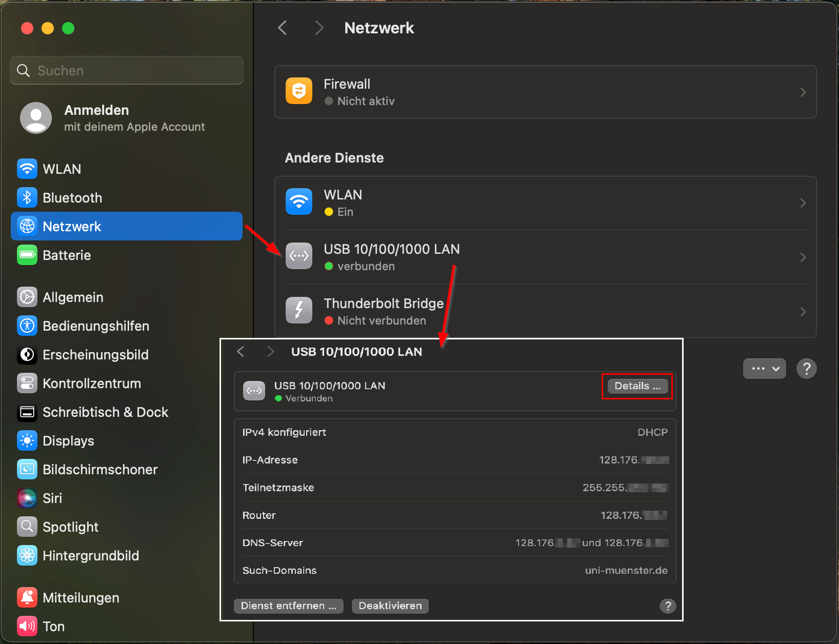This screenshot has width=839, height=644.
Task: Click the Deaktivieren button
Action: (390, 606)
